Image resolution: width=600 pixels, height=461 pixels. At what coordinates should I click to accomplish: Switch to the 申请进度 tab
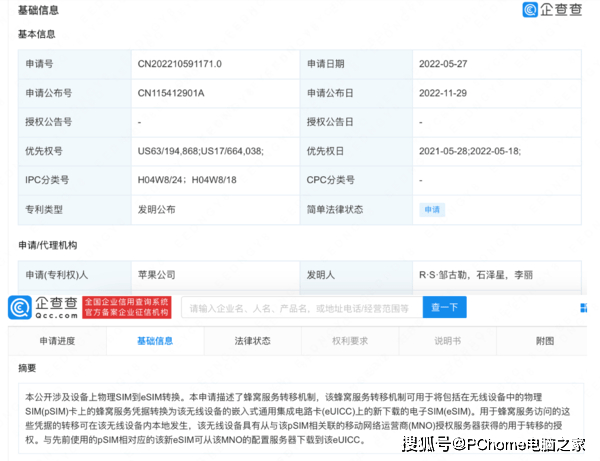pos(57,341)
